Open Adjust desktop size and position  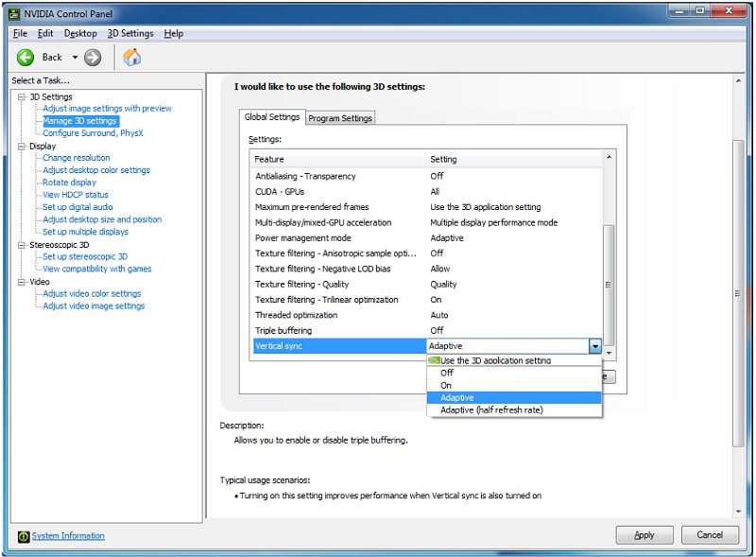pyautogui.click(x=102, y=219)
